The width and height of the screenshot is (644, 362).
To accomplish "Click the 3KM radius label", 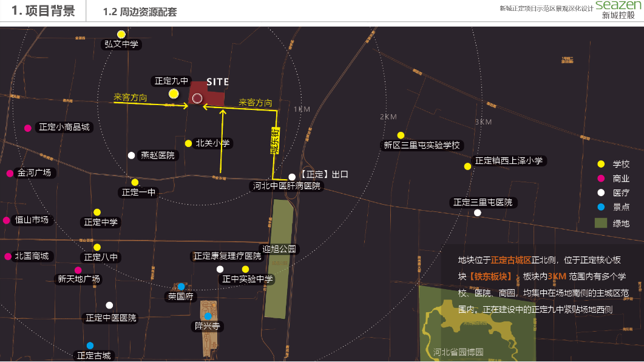I will click(483, 122).
